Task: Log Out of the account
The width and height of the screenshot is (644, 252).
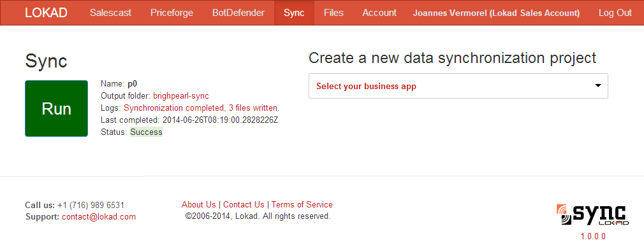Action: click(x=615, y=13)
